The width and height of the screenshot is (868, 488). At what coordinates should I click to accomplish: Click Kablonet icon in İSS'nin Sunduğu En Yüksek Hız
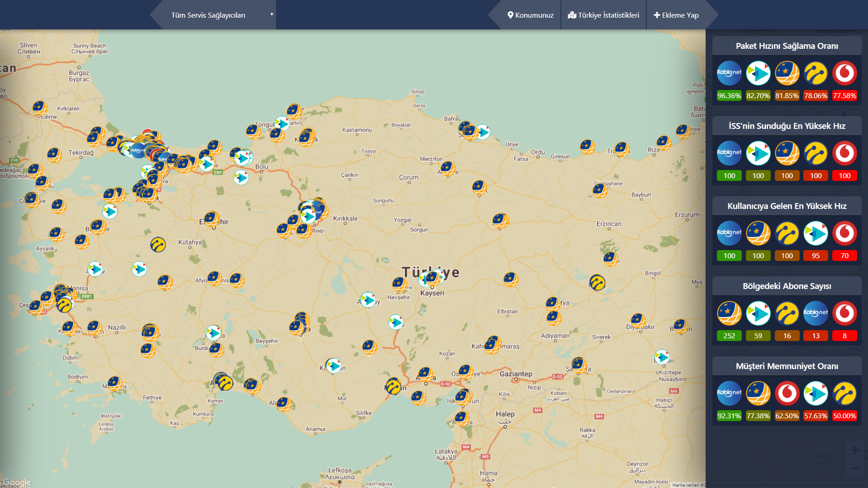pos(729,153)
